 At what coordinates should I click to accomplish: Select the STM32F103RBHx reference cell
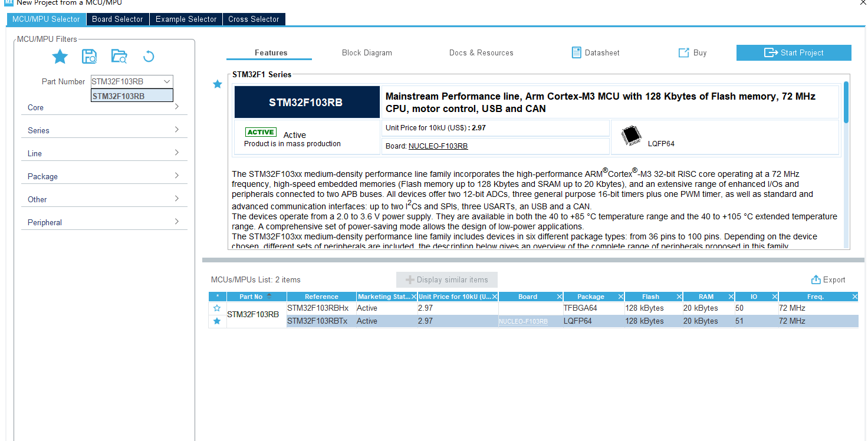coord(321,308)
